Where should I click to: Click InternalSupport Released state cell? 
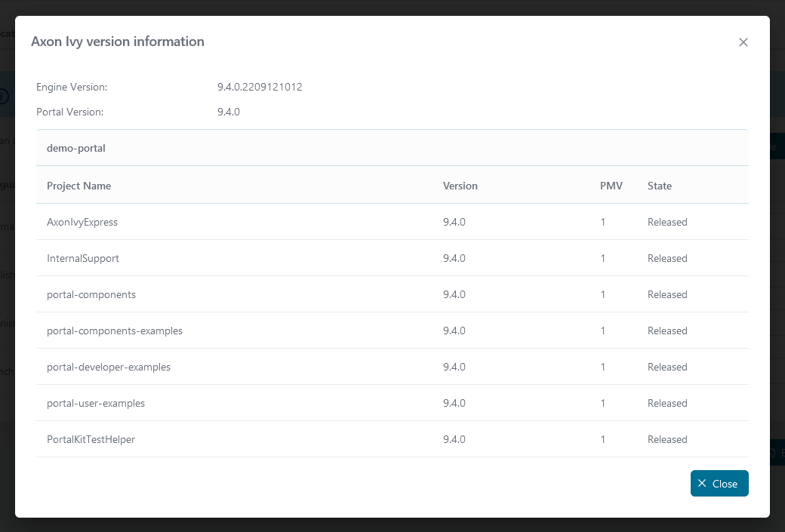click(x=667, y=258)
